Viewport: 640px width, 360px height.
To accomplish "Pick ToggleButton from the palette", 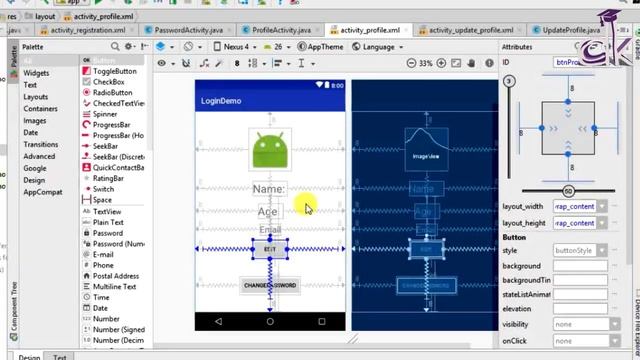I will click(x=111, y=71).
